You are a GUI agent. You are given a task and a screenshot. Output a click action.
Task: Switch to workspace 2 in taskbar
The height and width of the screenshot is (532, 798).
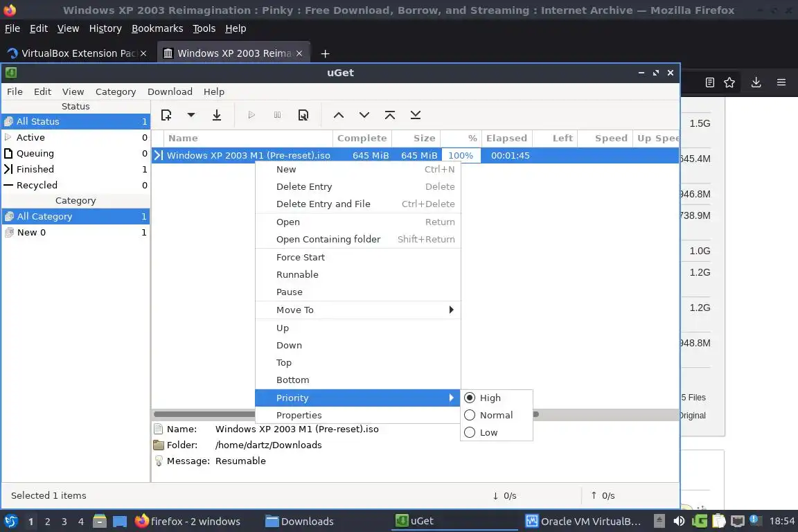(47, 522)
